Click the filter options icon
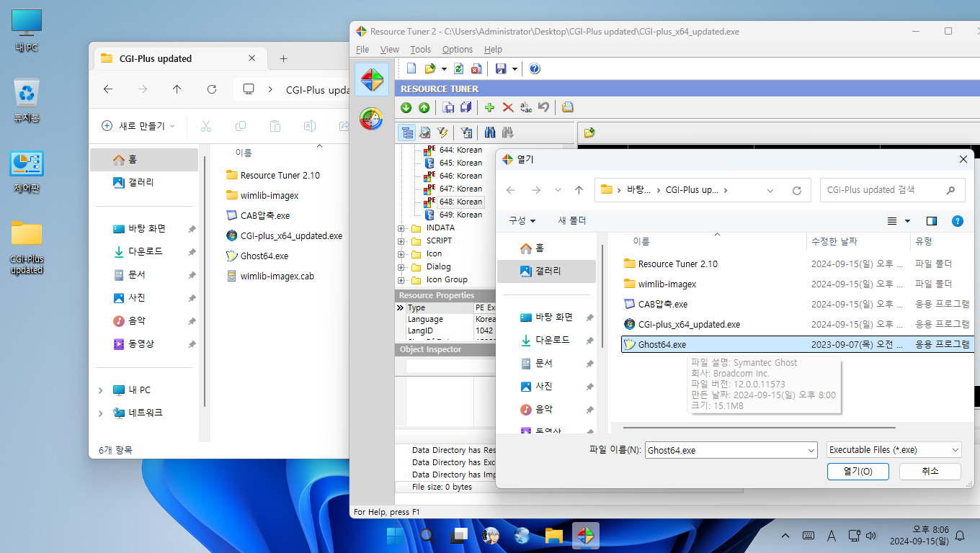 466,132
